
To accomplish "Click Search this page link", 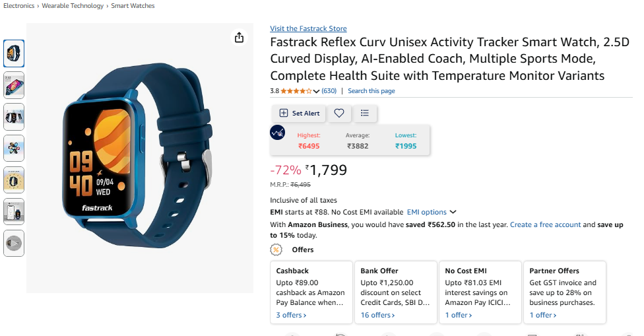I will click(x=371, y=91).
